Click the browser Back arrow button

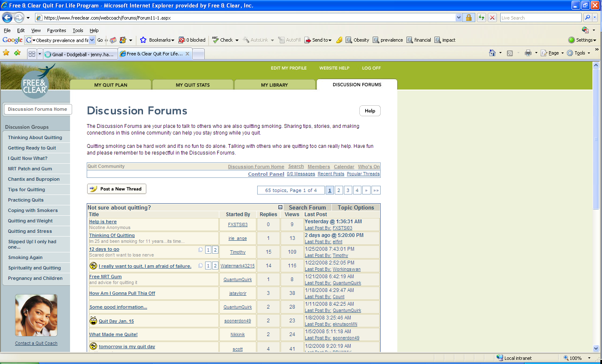coord(8,17)
